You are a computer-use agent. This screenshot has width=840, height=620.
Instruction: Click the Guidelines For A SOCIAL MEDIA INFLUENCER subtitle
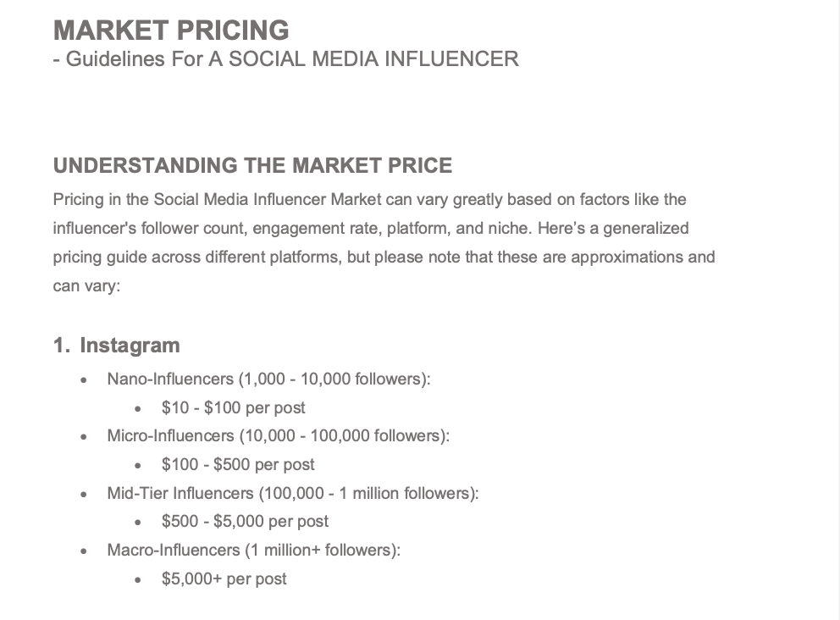pos(286,59)
